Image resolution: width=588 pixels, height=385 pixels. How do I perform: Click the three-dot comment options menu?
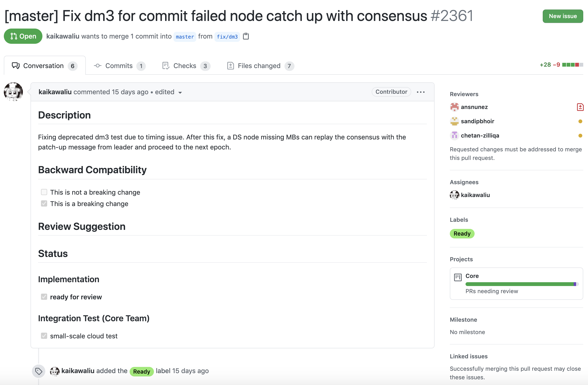coord(421,92)
